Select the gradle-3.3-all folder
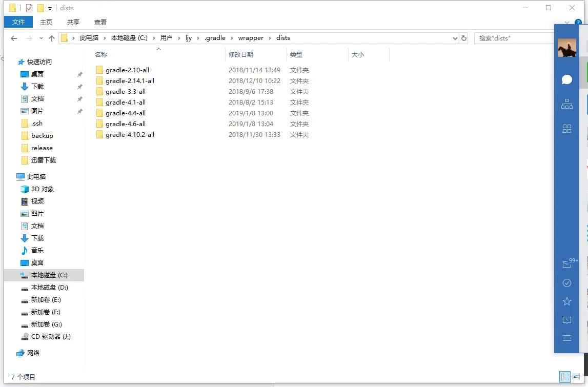This screenshot has width=588, height=387. [125, 92]
